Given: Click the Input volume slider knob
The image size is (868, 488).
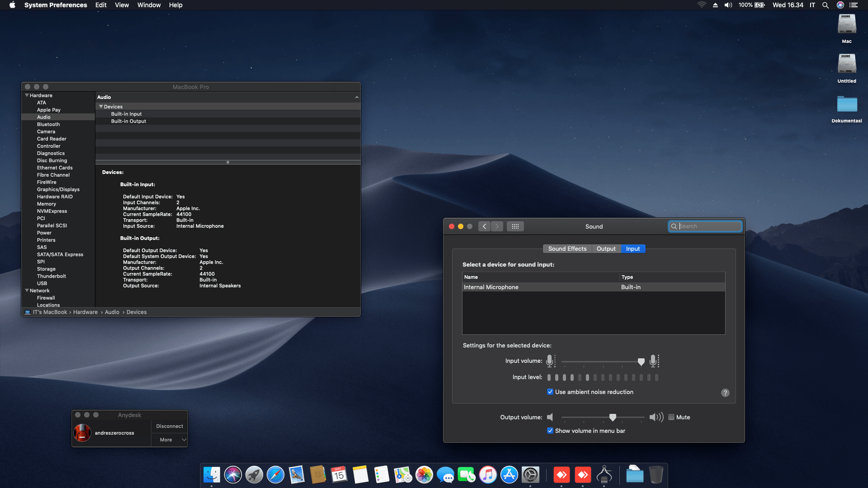Looking at the screenshot, I should point(641,361).
